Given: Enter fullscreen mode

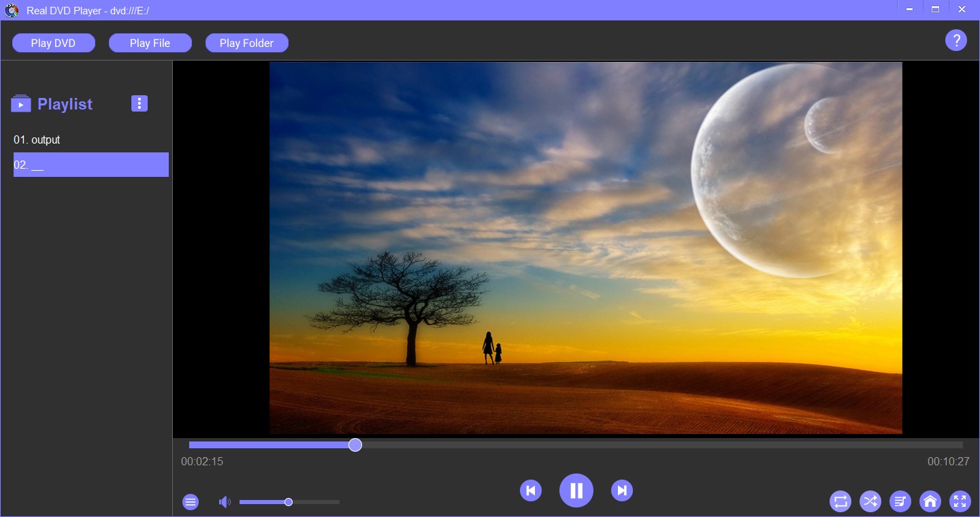Looking at the screenshot, I should click(960, 501).
